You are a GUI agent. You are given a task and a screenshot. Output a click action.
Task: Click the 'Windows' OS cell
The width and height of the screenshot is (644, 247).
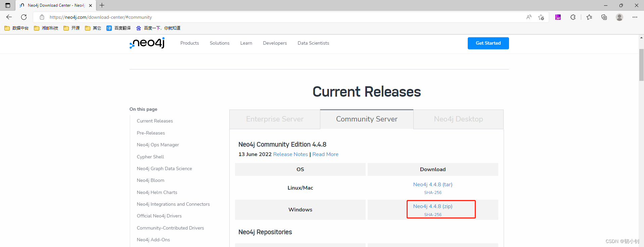pyautogui.click(x=300, y=210)
